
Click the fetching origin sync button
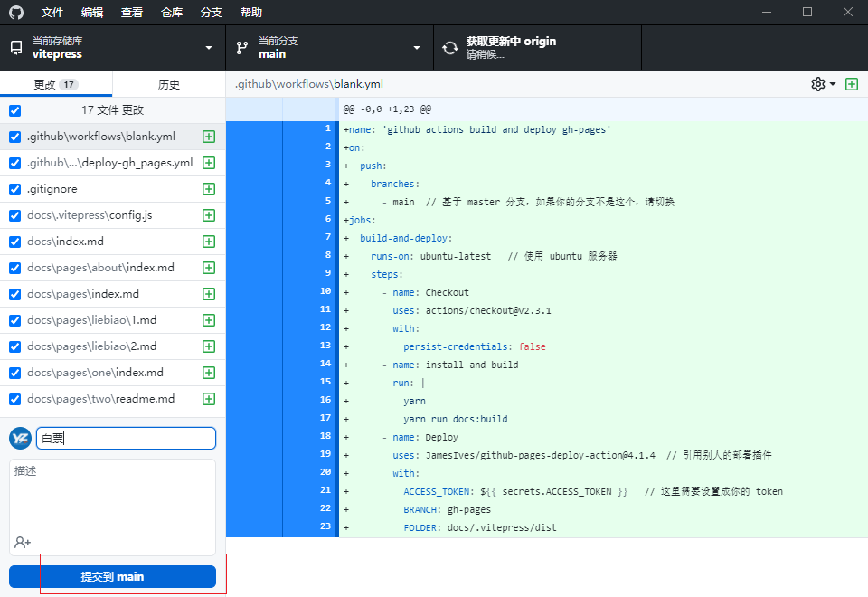coord(537,48)
